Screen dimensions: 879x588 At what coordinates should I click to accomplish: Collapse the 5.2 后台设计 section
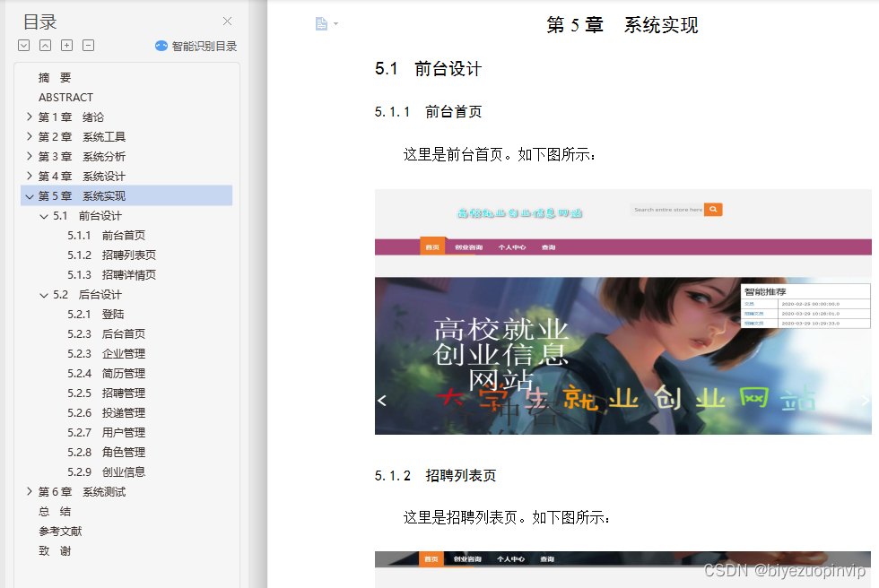[x=43, y=294]
